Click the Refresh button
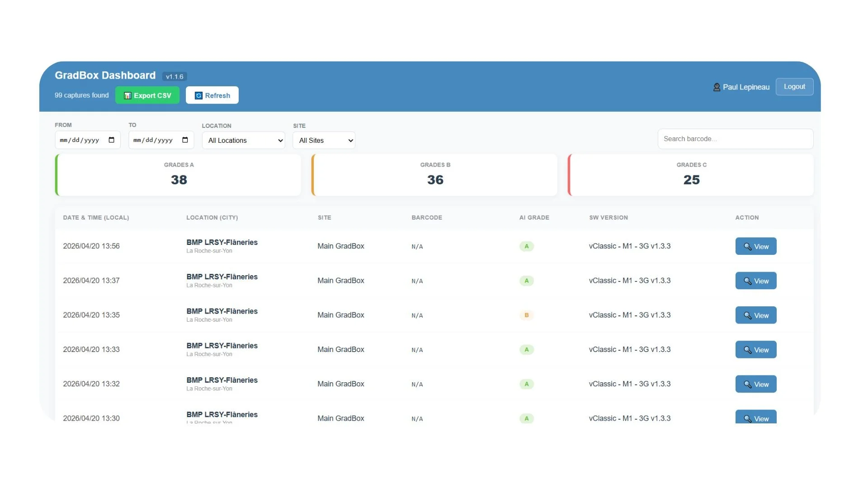The width and height of the screenshot is (868, 488). (212, 95)
